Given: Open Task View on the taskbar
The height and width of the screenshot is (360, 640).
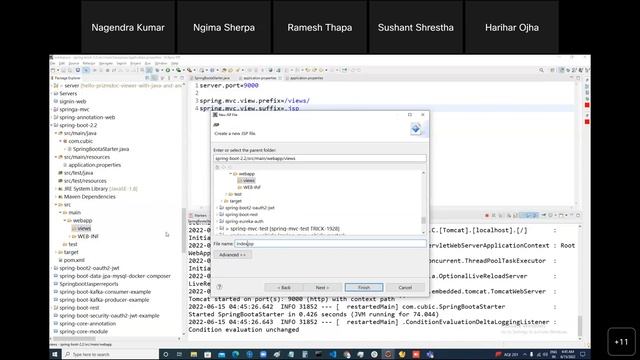Looking at the screenshot, I should [179, 354].
